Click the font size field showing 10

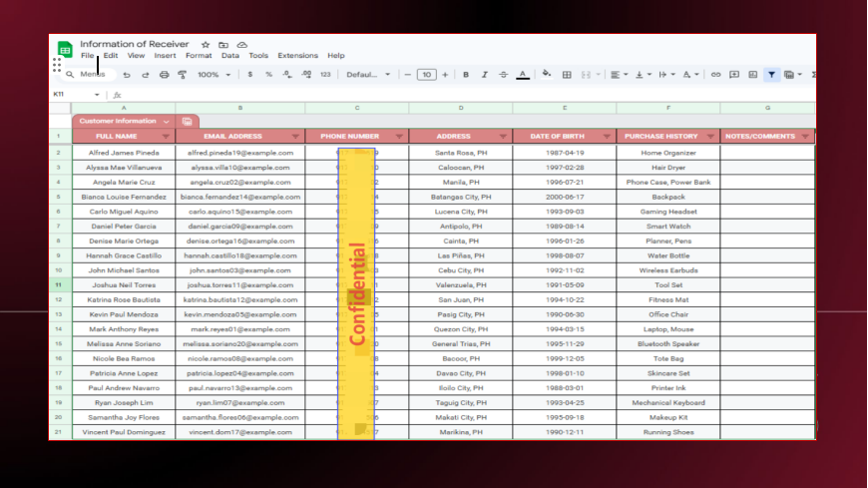coord(426,75)
